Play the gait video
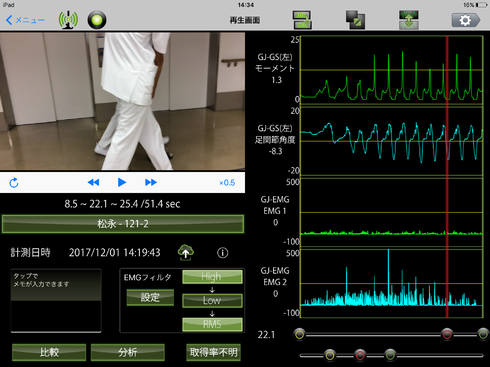This screenshot has height=367, width=490. 122,182
